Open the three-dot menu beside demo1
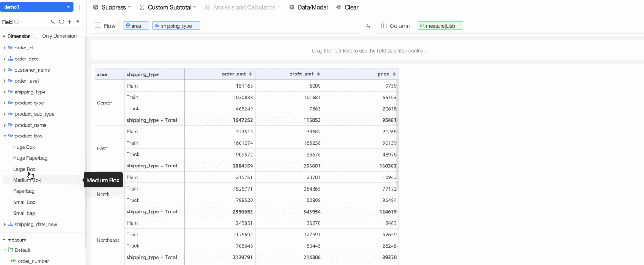The height and width of the screenshot is (265, 644). click(79, 7)
